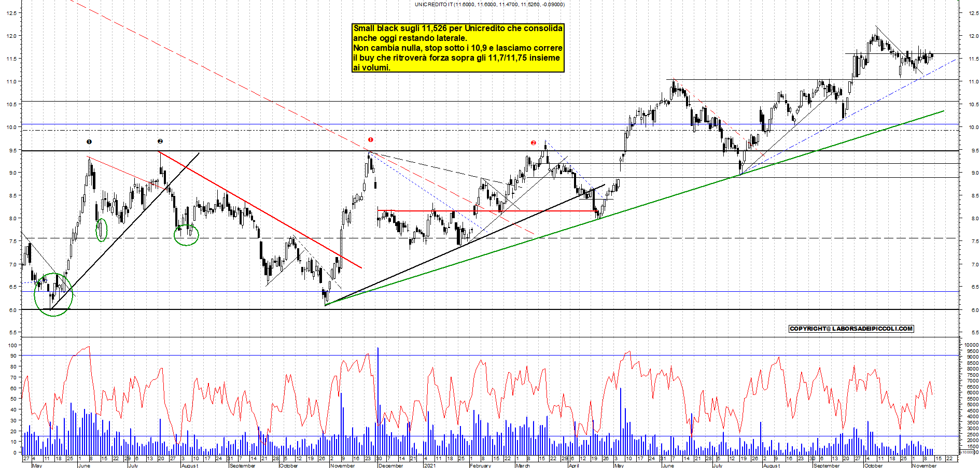The height and width of the screenshot is (468, 980).
Task: Click the COPYRIGHT@LABORSADEIPICCOLI.COM label
Action: pos(851,329)
